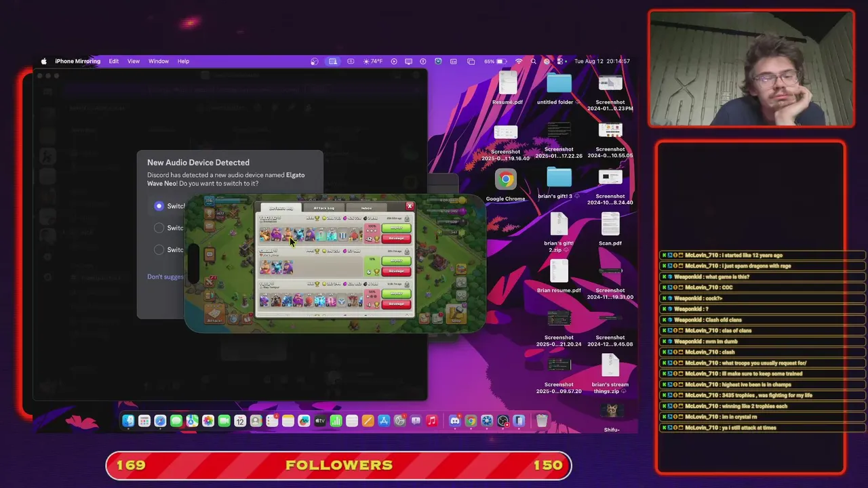Open OBS icon in the Dock
The width and height of the screenshot is (868, 488).
tap(503, 421)
